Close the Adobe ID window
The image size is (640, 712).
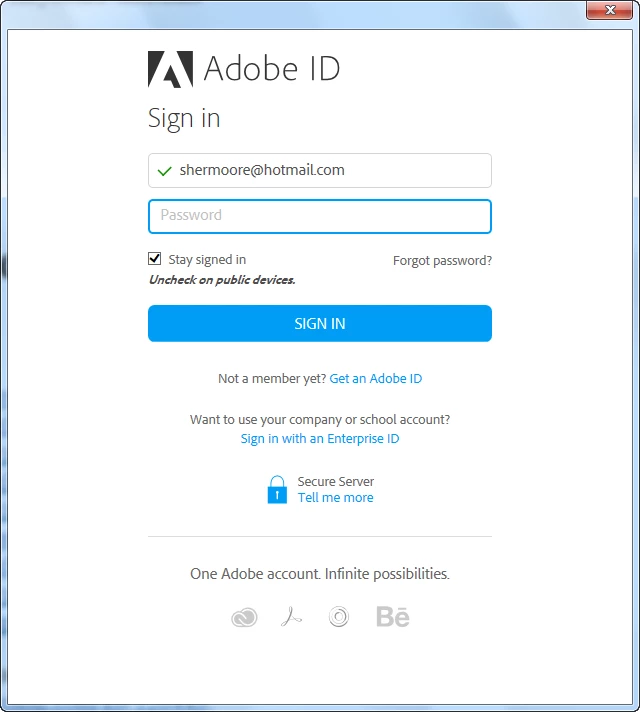coord(610,10)
